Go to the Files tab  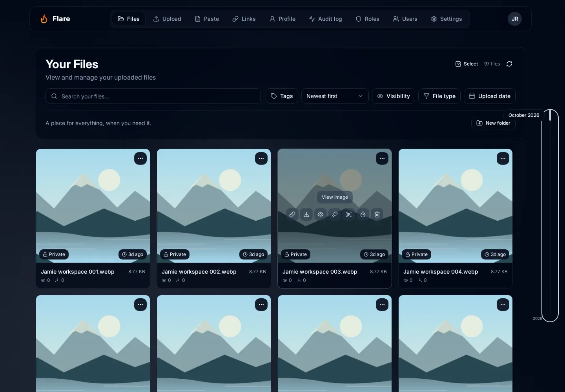(x=129, y=19)
